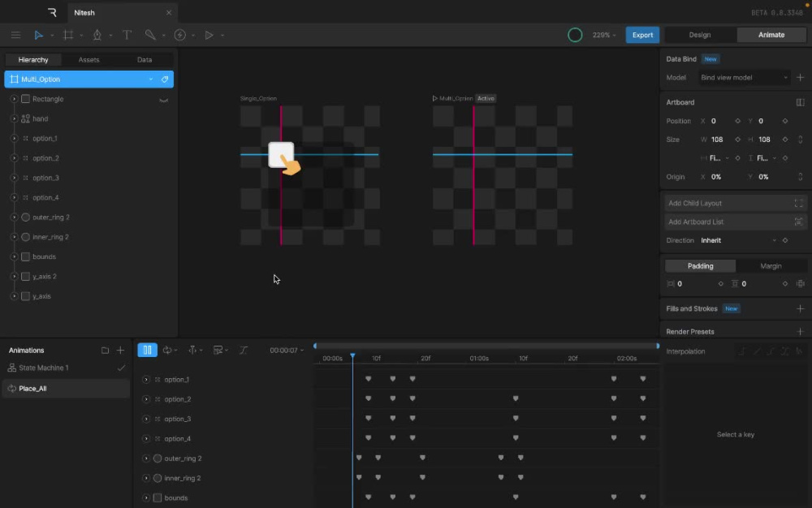Viewport: 812px width, 508px height.
Task: Toggle the horizontal padding keyframe diamond
Action: coord(720,284)
